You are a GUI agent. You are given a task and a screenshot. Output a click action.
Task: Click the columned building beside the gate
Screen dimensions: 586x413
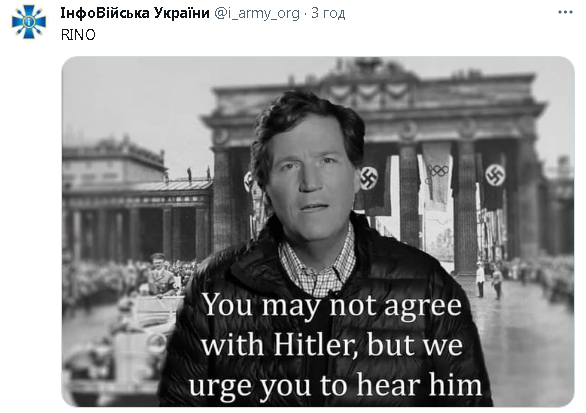[138, 202]
